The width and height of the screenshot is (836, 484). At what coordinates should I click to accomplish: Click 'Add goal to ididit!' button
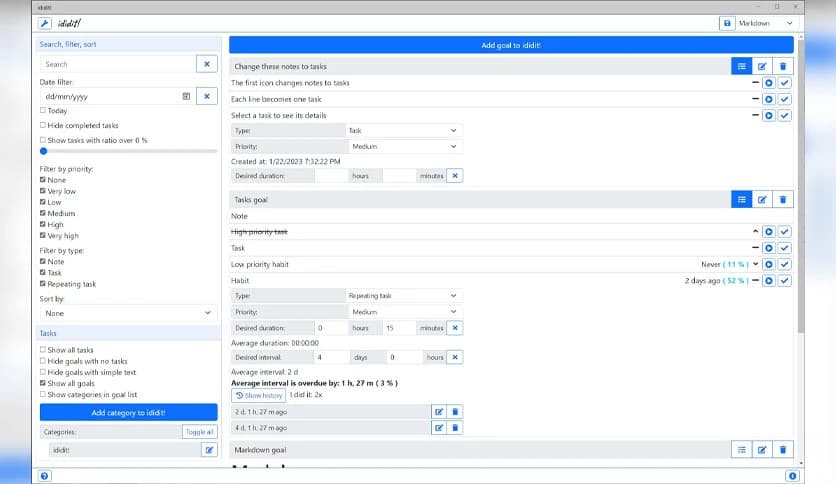pyautogui.click(x=511, y=45)
